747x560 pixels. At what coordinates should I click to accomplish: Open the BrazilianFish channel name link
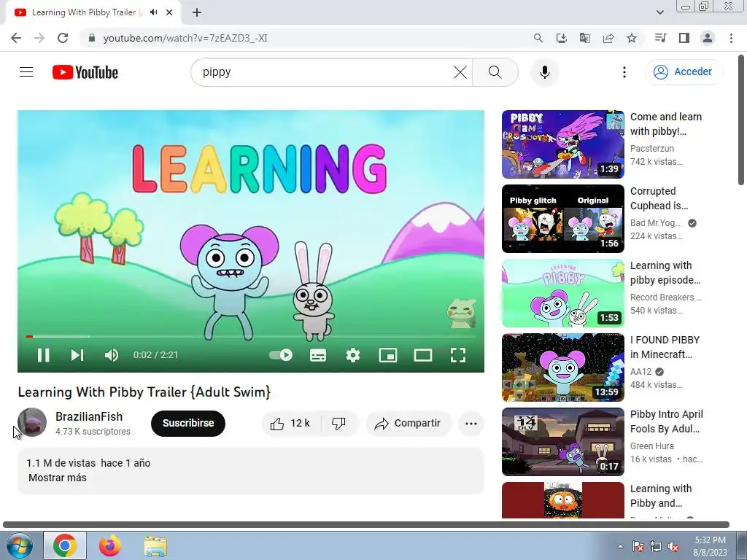coord(89,416)
